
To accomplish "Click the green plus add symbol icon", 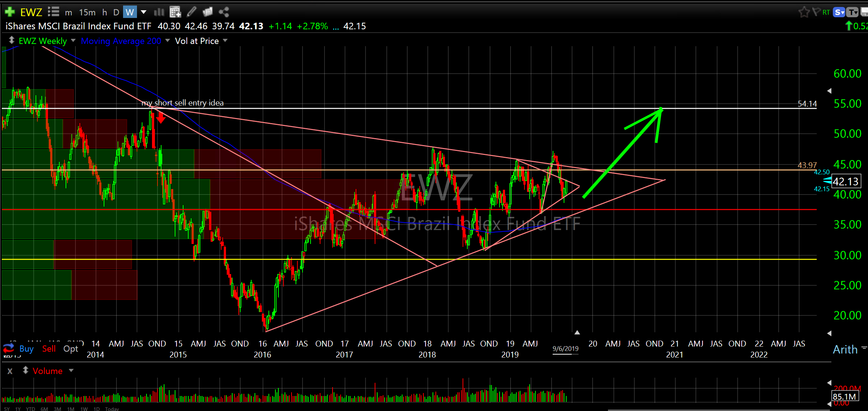I will [10, 12].
